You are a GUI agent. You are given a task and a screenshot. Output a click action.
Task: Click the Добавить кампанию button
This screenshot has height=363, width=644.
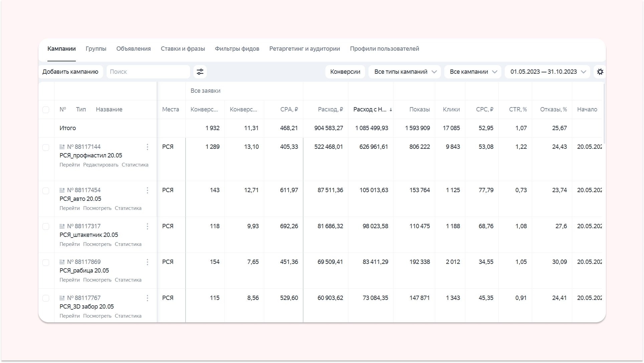(70, 72)
